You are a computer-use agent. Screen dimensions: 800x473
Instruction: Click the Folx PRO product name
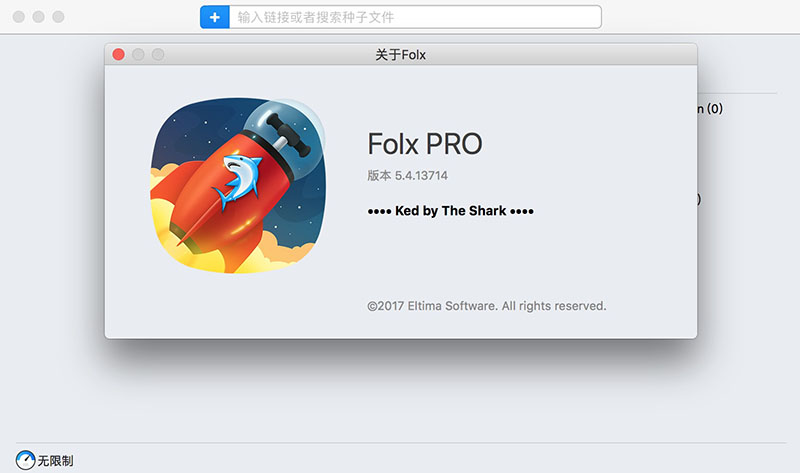[x=425, y=144]
